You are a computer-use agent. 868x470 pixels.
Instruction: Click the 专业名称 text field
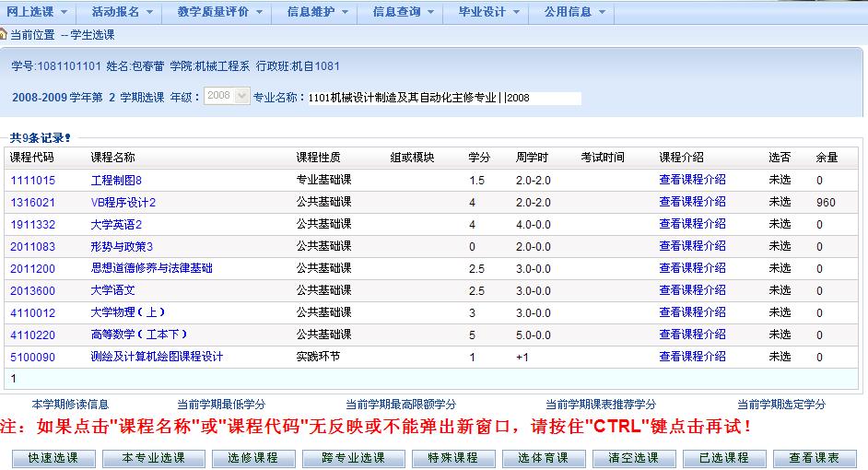click(x=445, y=98)
